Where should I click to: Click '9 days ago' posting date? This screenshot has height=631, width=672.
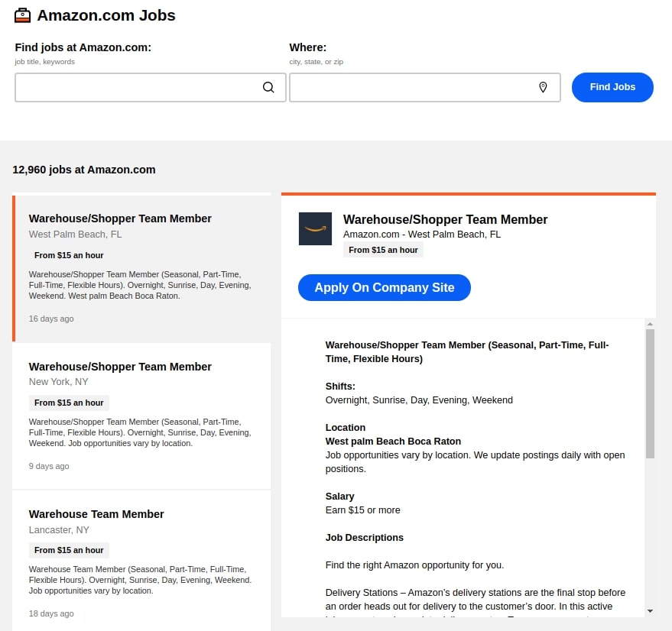click(x=49, y=466)
